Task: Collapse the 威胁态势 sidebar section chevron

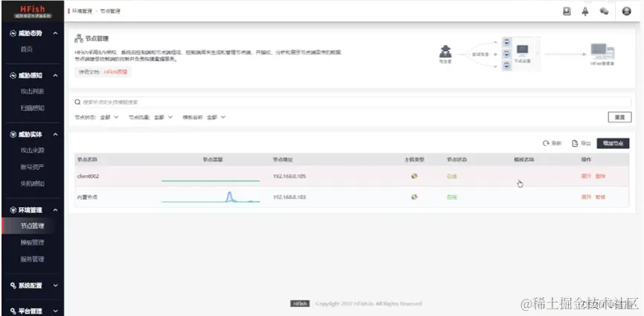Action: tap(56, 34)
